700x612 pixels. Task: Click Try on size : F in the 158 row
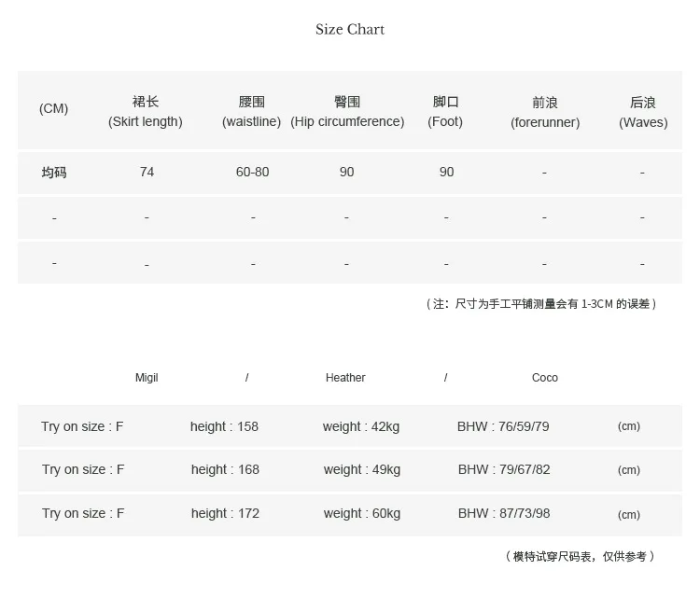coord(82,426)
